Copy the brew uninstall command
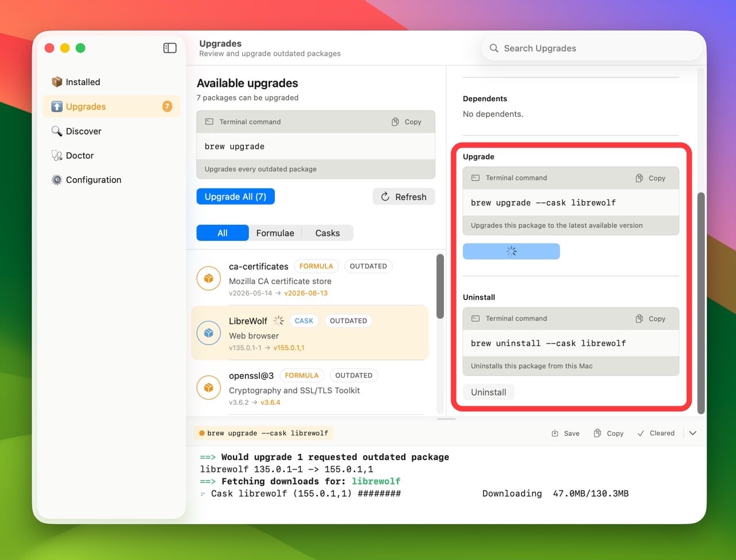 [x=650, y=319]
